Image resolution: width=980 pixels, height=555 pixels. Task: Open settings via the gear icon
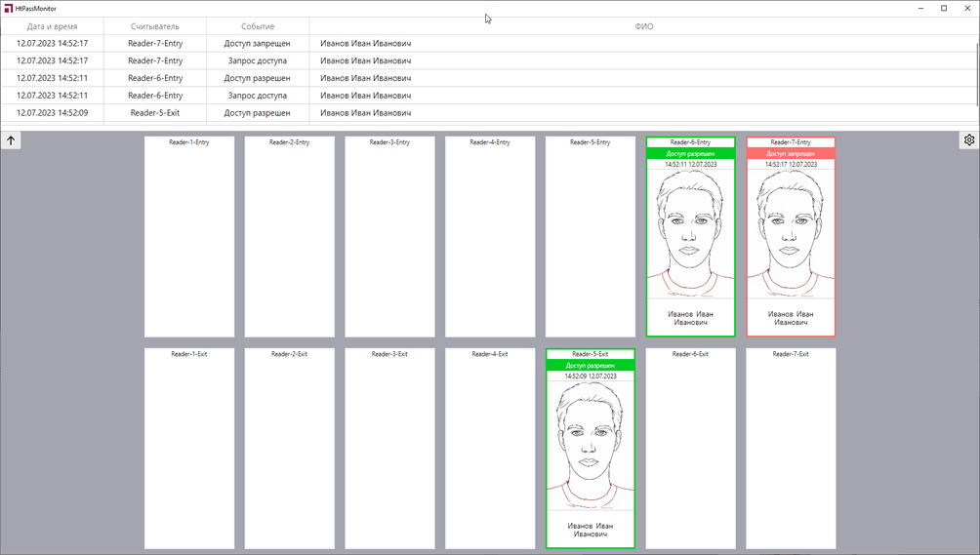click(x=968, y=140)
